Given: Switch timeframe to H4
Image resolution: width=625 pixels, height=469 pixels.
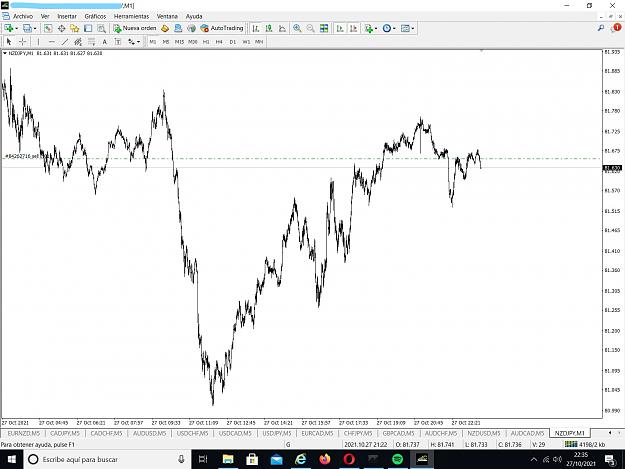Looking at the screenshot, I should [x=219, y=42].
